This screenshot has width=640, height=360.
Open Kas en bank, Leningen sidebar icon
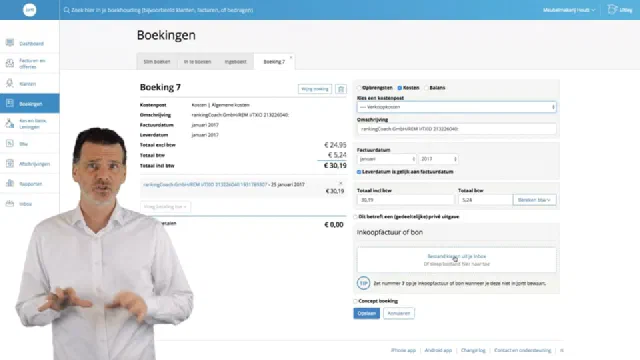[x=10, y=123]
